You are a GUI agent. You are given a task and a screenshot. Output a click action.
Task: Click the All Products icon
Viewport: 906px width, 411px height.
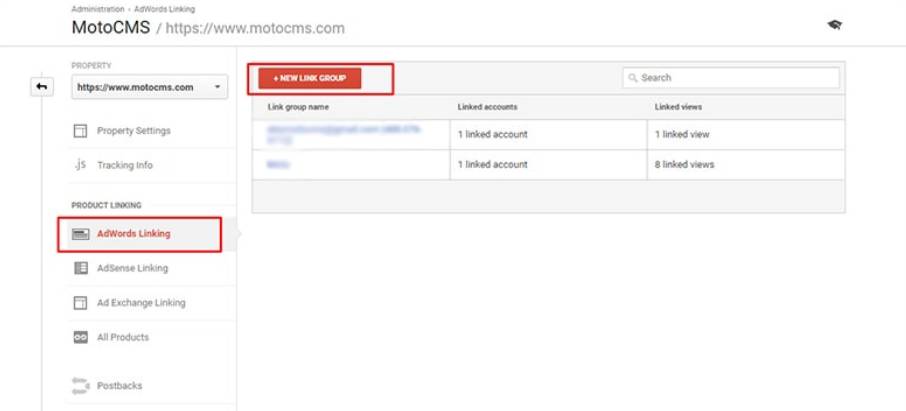click(80, 338)
